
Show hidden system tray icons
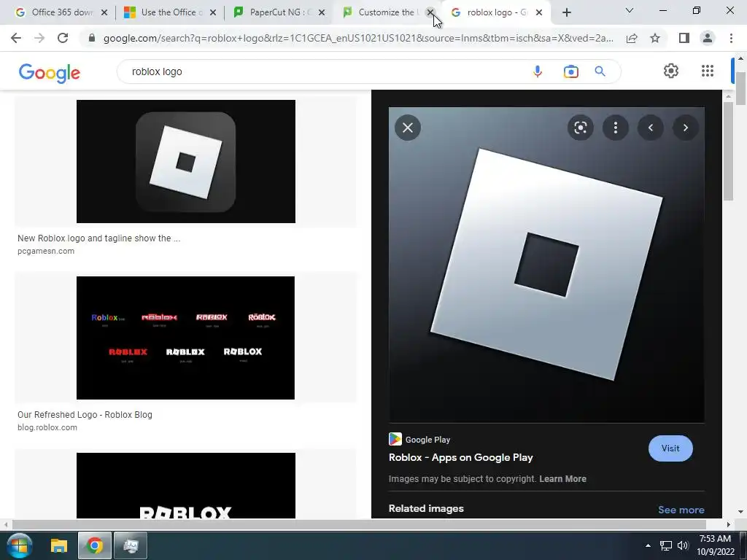coord(648,545)
